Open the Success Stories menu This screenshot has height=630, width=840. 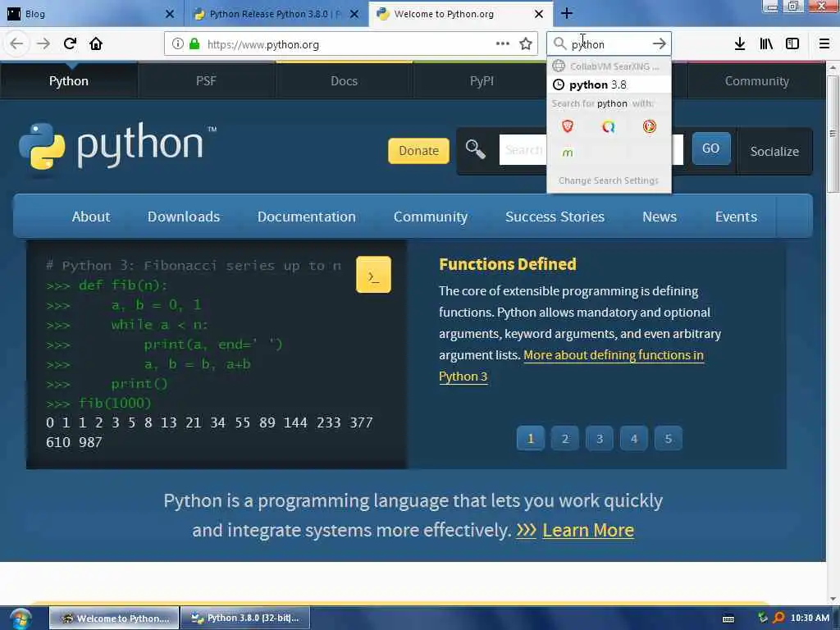point(555,217)
